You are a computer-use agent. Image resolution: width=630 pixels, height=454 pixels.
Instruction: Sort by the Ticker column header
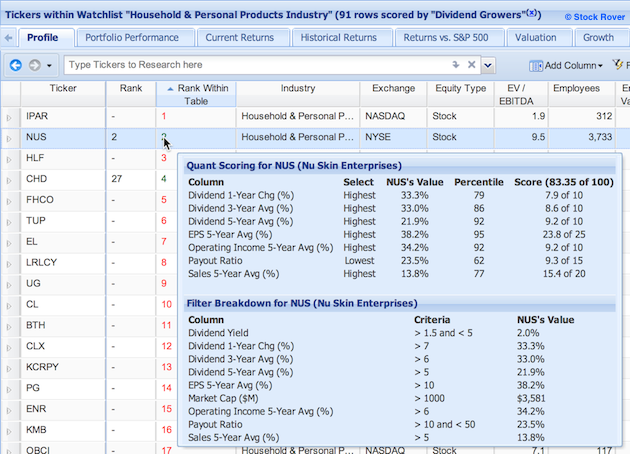pos(63,94)
